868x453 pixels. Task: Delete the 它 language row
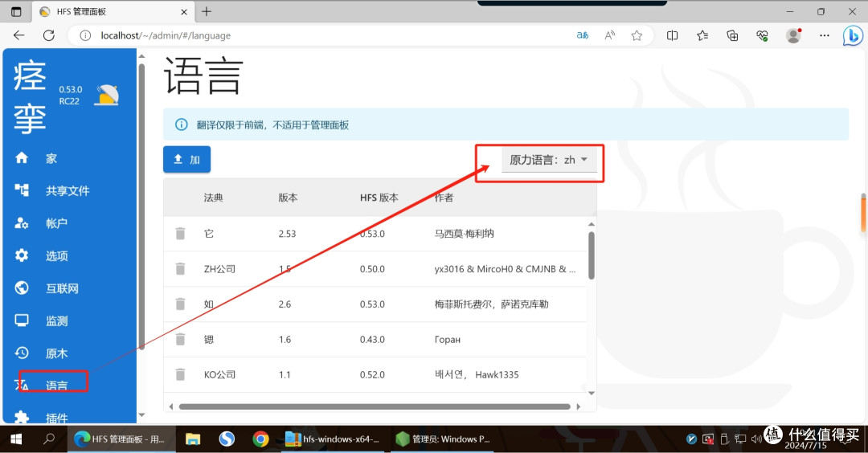pos(181,234)
